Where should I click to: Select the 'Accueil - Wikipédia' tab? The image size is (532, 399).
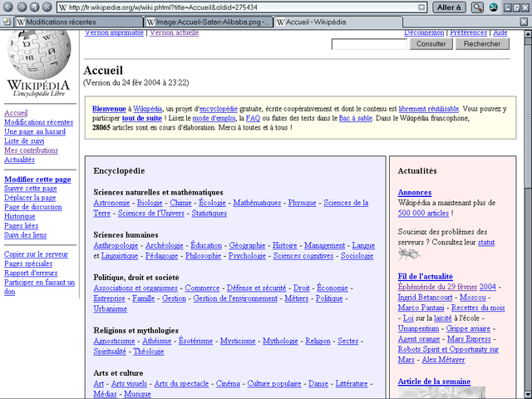click(337, 22)
